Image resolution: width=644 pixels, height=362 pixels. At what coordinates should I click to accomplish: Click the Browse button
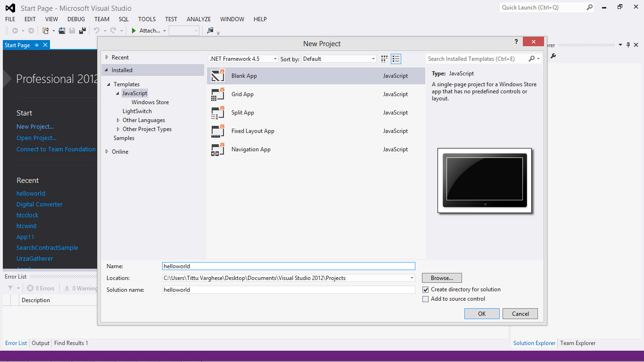[441, 278]
